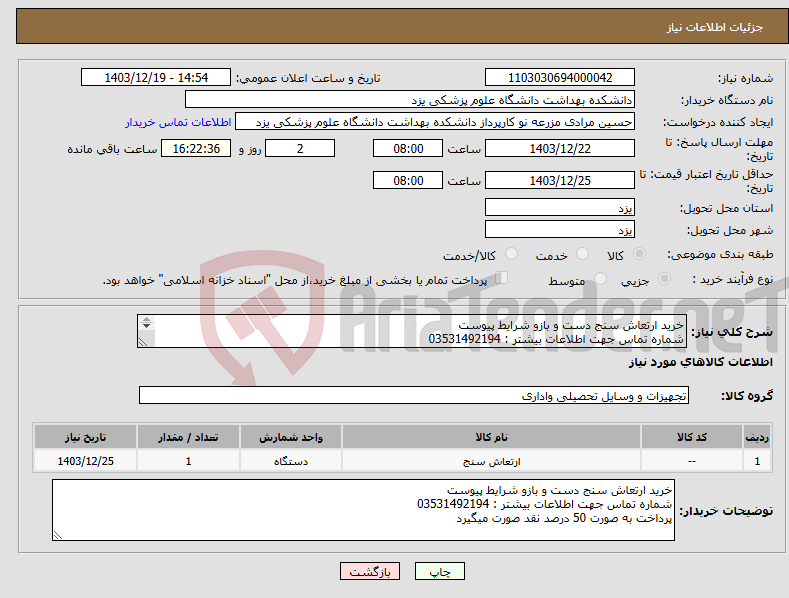Click the ارتعاش سنج cell in table
Viewport: 789px width, 598px height.
click(x=492, y=461)
